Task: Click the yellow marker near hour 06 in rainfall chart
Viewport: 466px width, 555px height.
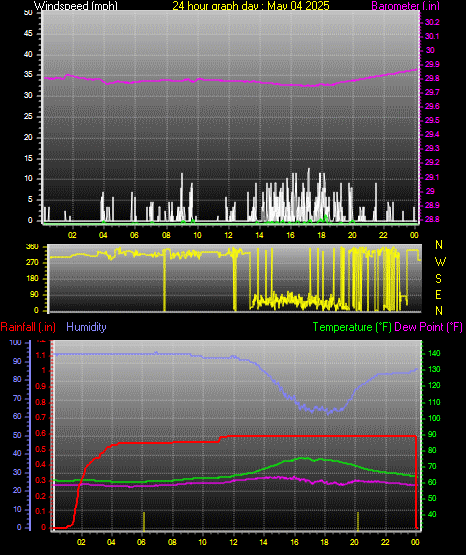Action: (144, 521)
